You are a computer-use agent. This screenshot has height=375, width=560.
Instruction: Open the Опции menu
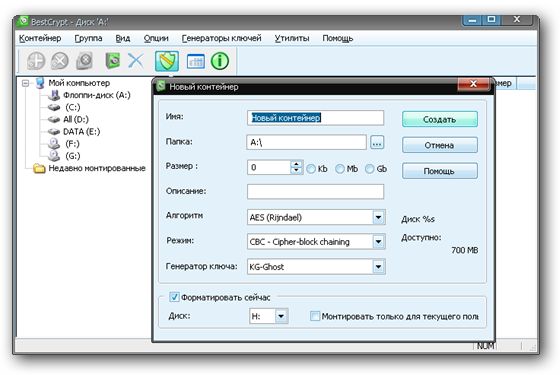pos(156,38)
